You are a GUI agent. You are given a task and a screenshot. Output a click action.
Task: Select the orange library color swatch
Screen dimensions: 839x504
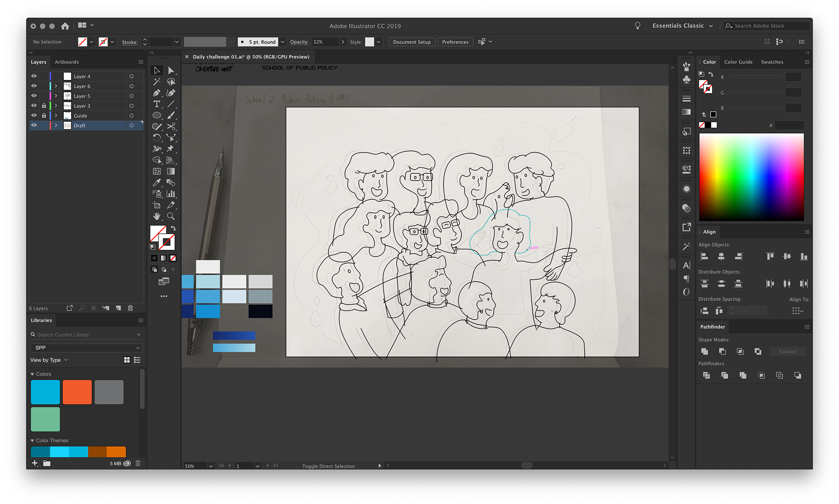[x=77, y=392]
